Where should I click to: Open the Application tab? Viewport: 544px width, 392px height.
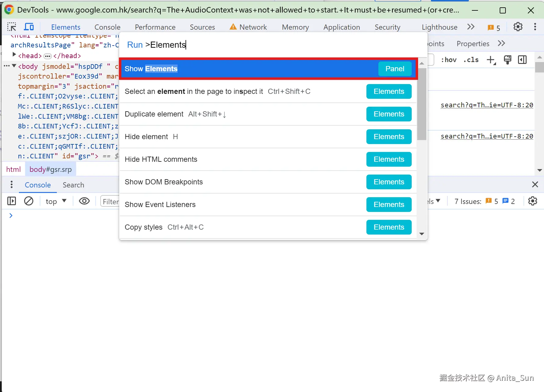[342, 27]
